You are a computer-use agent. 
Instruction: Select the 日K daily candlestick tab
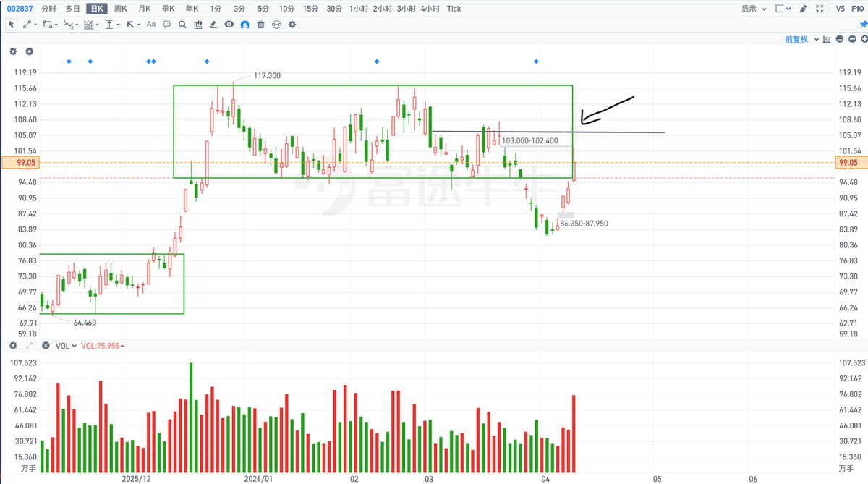click(97, 9)
